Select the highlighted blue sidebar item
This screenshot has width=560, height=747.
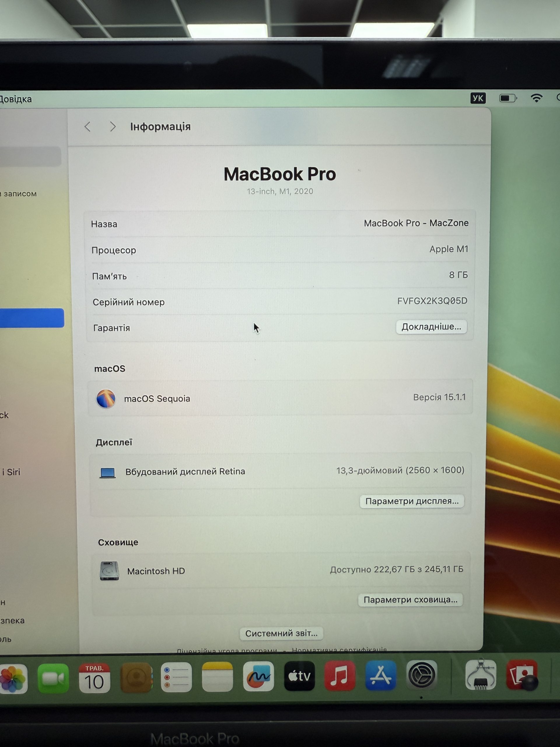(32, 318)
